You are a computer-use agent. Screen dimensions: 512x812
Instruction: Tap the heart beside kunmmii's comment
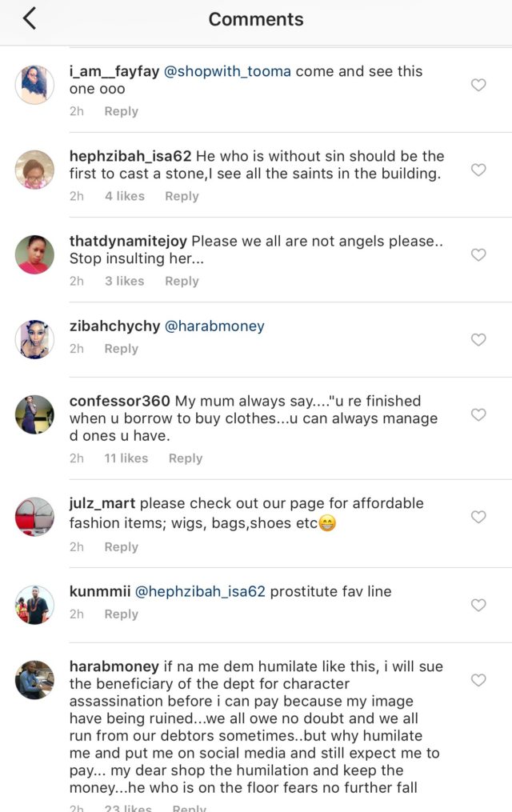(x=478, y=605)
